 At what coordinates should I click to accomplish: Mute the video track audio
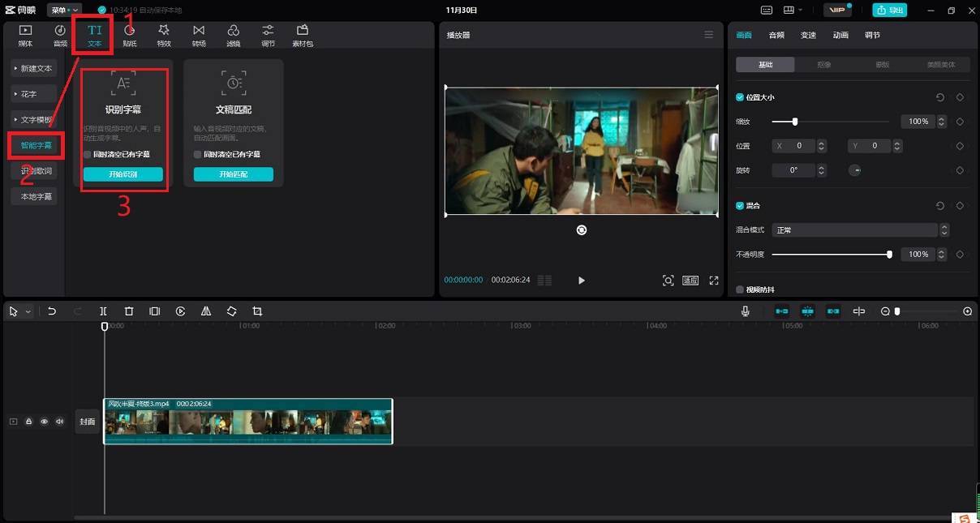pos(59,422)
